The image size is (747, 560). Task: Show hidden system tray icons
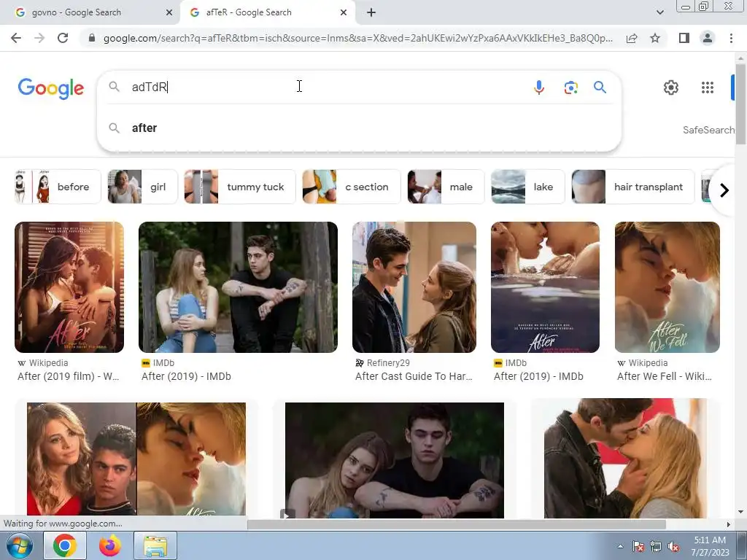point(620,546)
